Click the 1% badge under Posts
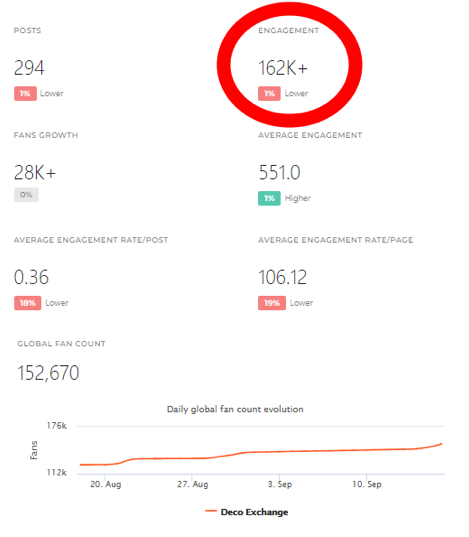Viewport: 469px width, 537px height. click(25, 93)
